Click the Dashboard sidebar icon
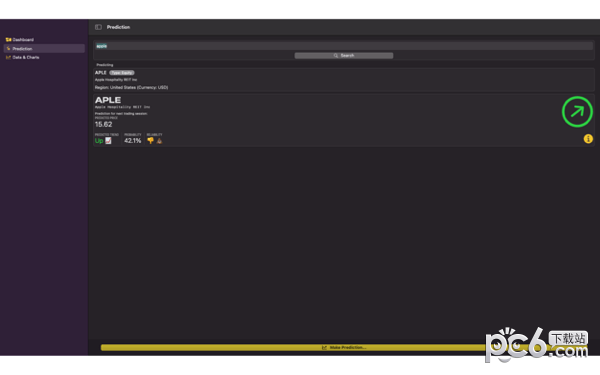This screenshot has width=600, height=375. click(8, 39)
